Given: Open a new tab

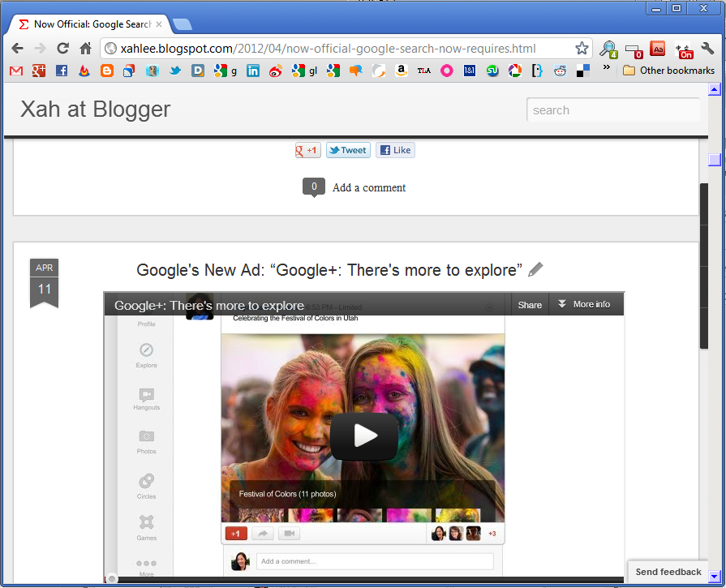Looking at the screenshot, I should [183, 24].
